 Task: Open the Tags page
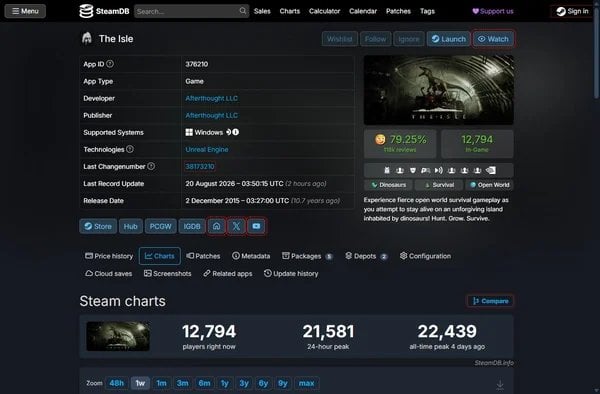427,11
